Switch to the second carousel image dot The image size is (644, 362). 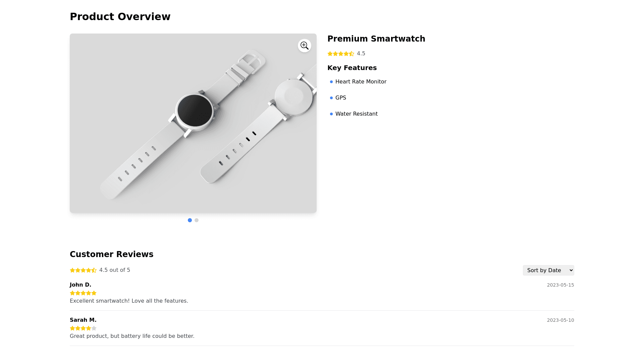tap(197, 220)
